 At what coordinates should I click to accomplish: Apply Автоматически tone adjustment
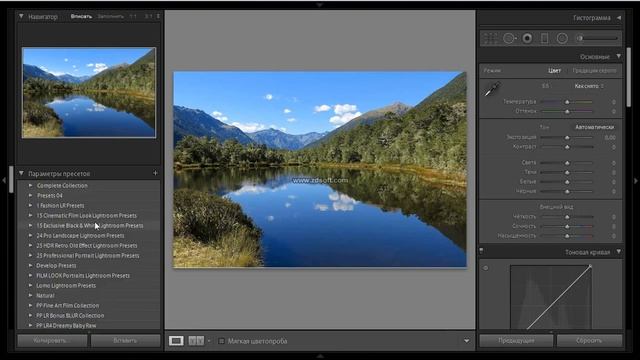pyautogui.click(x=595, y=127)
